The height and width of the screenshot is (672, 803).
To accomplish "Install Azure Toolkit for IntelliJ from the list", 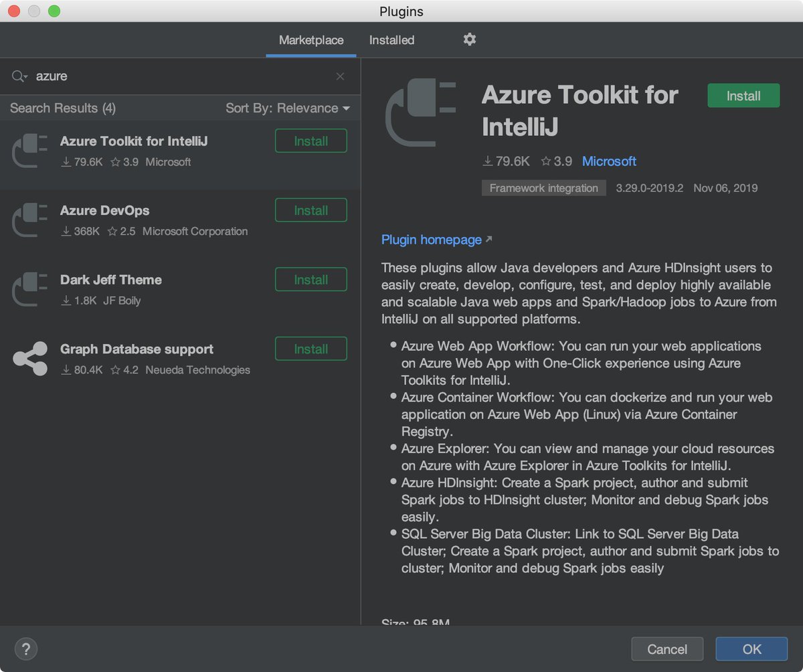I will (311, 141).
